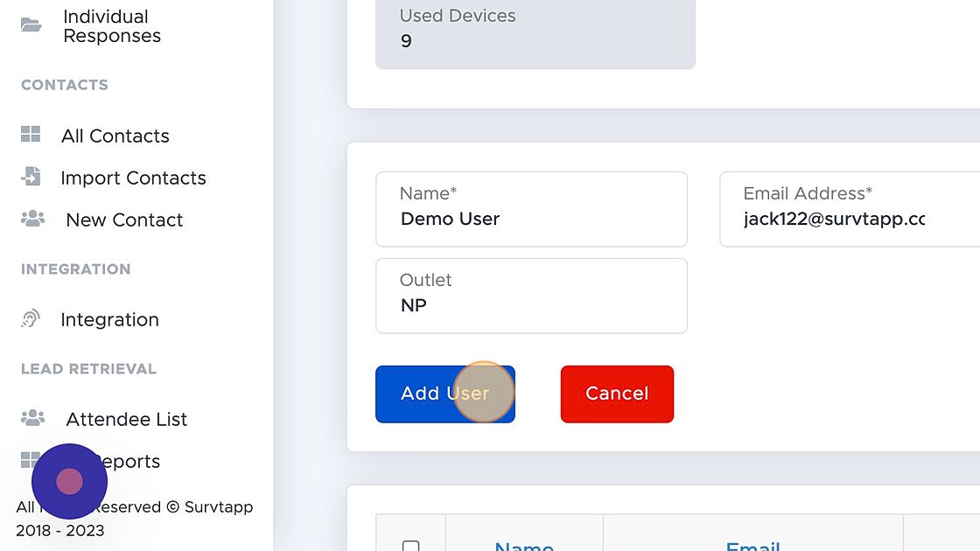Open All Contacts page

click(115, 136)
